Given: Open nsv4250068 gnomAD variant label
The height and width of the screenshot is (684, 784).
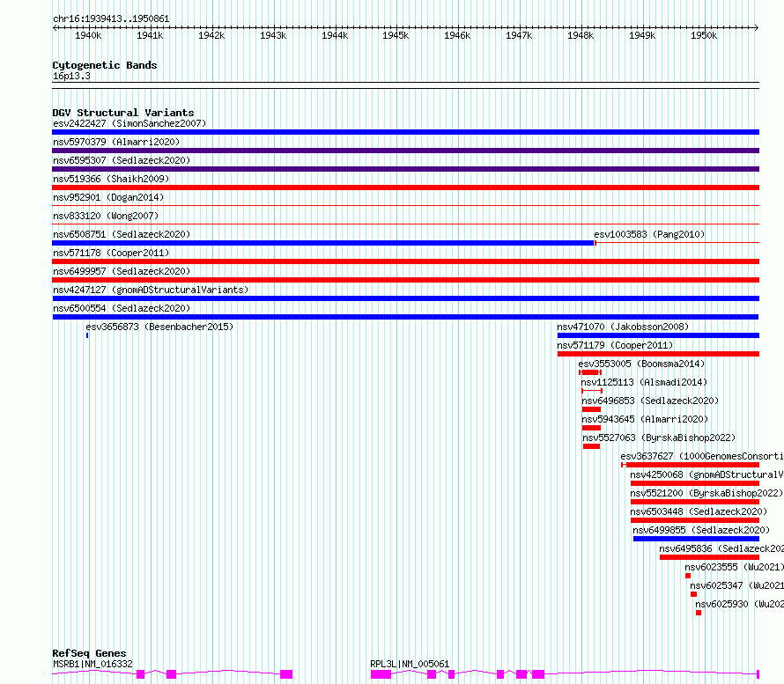Looking at the screenshot, I should click(707, 474).
